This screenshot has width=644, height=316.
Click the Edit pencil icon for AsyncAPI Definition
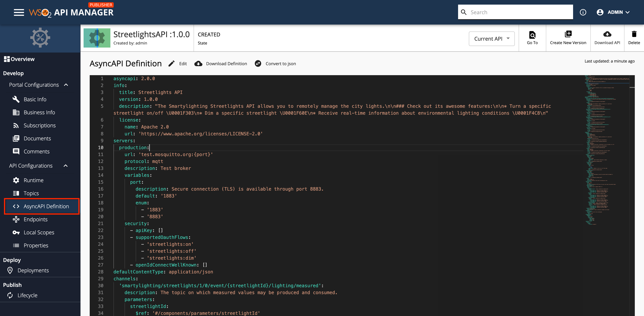click(172, 63)
